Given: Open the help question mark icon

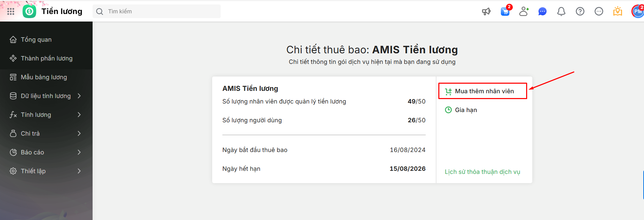Looking at the screenshot, I should click(x=580, y=11).
